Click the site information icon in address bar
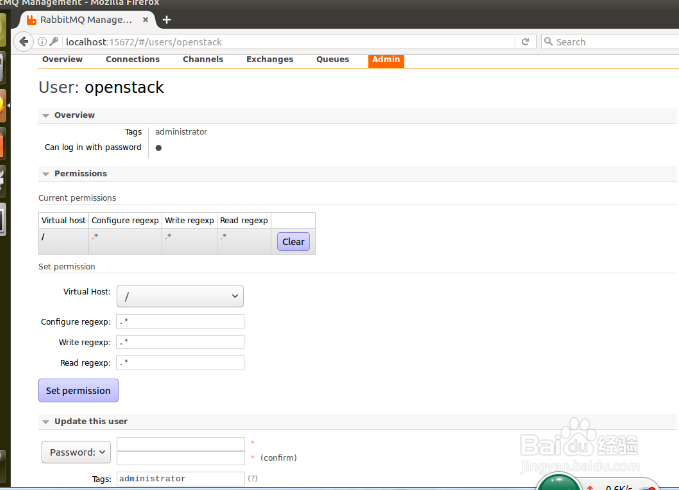 (x=42, y=42)
